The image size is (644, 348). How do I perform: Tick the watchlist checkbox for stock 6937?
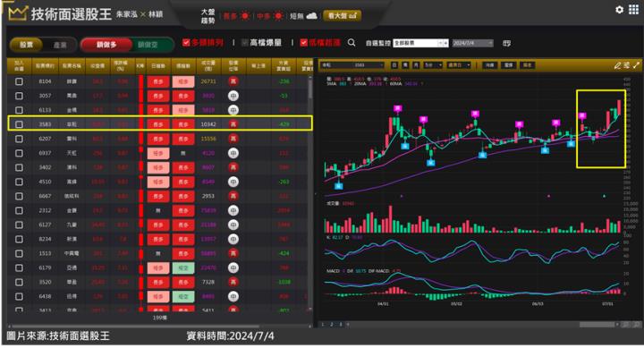19,153
